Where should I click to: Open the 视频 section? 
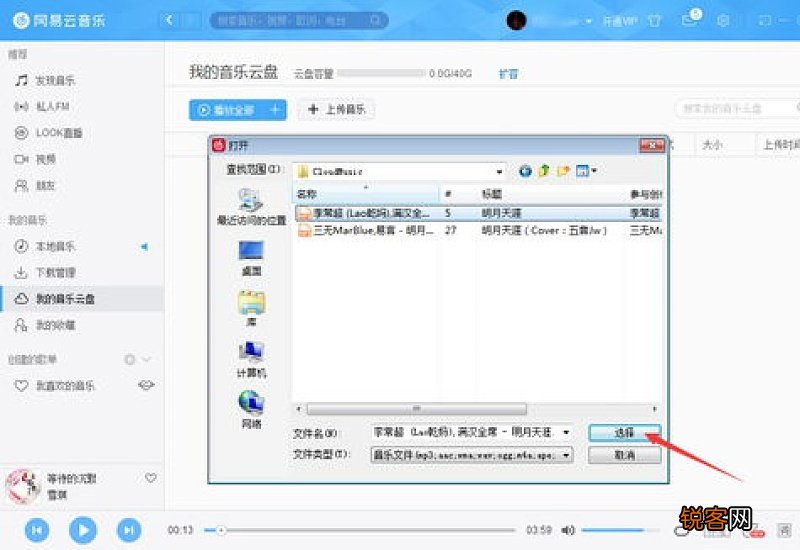[35, 159]
